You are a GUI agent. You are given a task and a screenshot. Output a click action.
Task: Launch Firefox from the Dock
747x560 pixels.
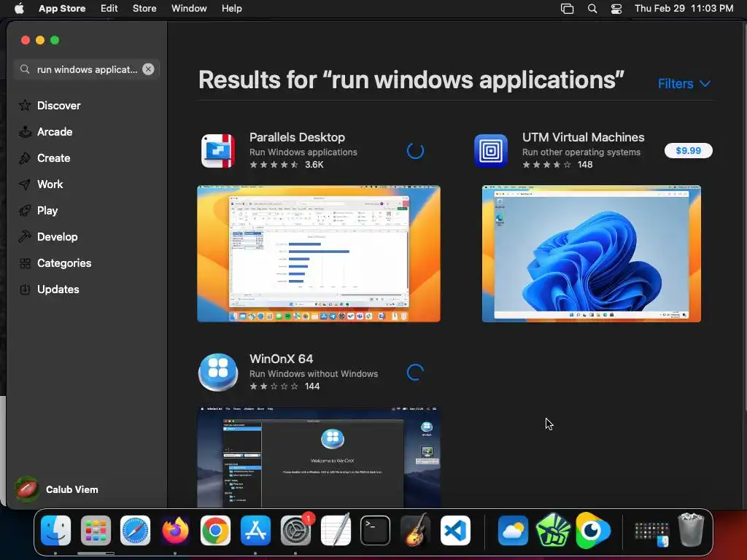tap(175, 531)
